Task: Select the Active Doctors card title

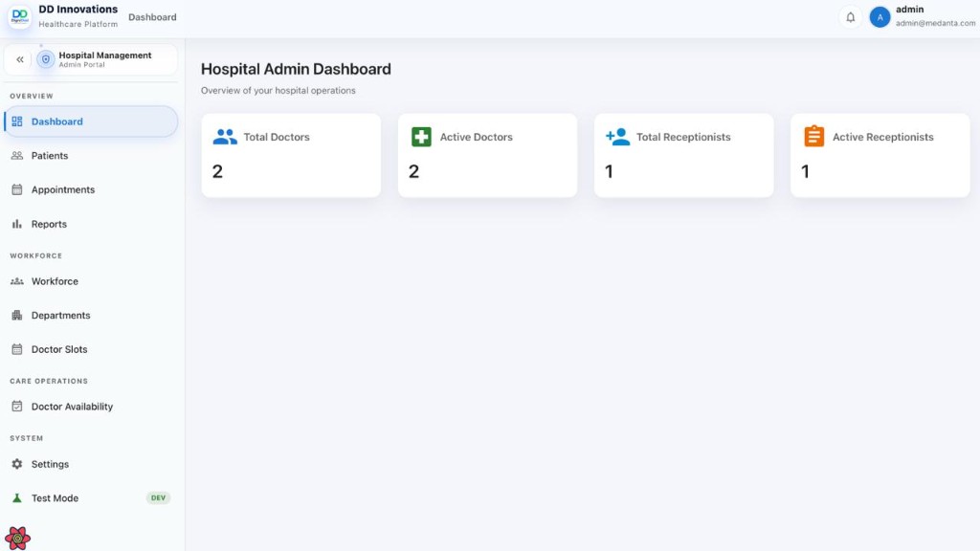Action: [x=477, y=137]
